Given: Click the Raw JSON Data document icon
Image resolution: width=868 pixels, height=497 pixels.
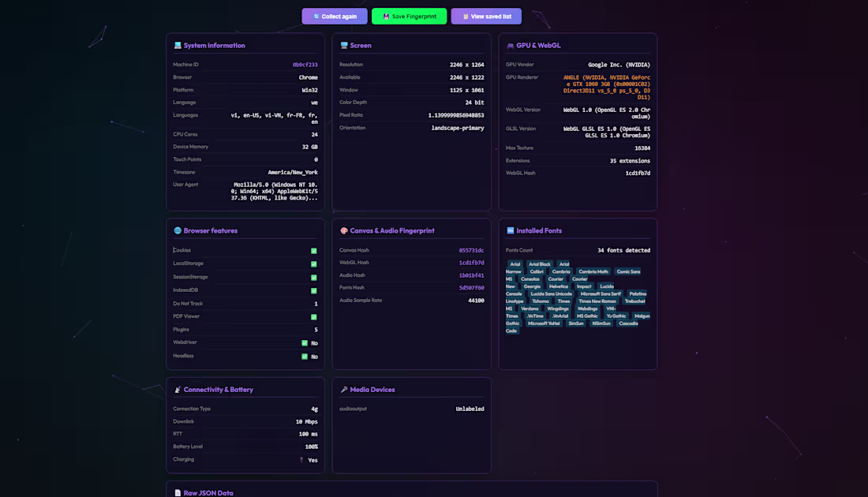Looking at the screenshot, I should pos(178,492).
